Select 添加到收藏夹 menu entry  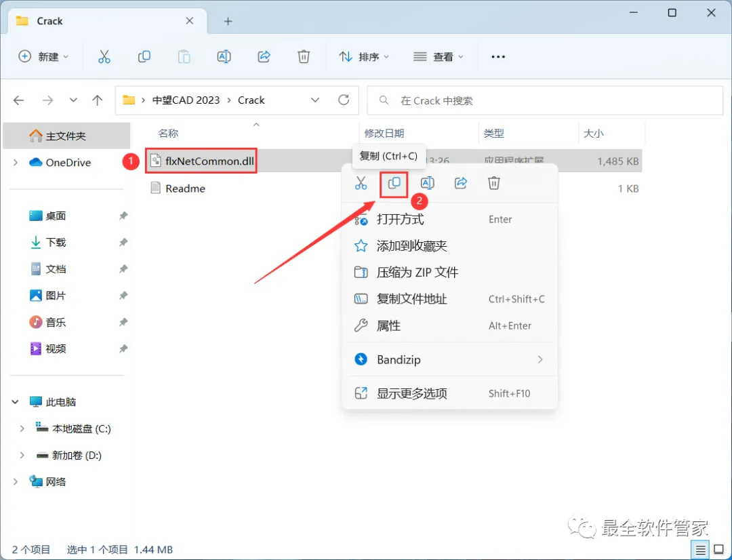coord(450,246)
